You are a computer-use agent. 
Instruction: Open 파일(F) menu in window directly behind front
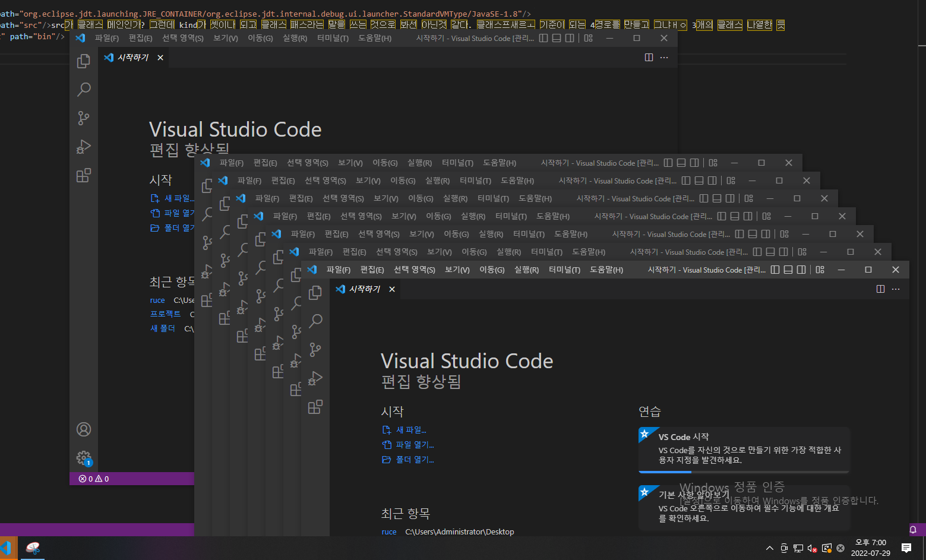point(321,252)
